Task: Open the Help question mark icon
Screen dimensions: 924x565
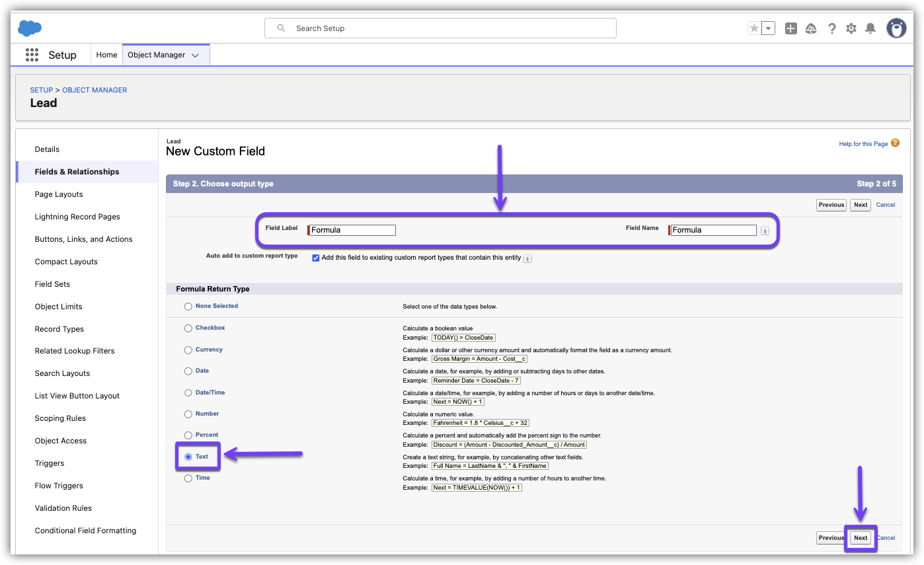Action: (x=831, y=28)
